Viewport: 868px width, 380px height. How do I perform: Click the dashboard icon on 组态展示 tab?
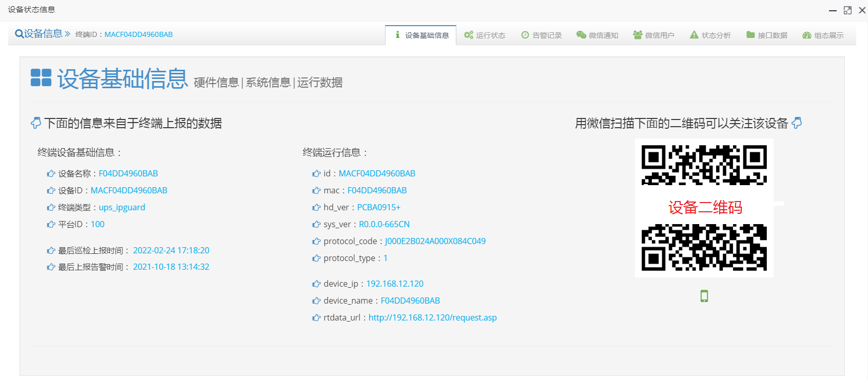pyautogui.click(x=807, y=35)
